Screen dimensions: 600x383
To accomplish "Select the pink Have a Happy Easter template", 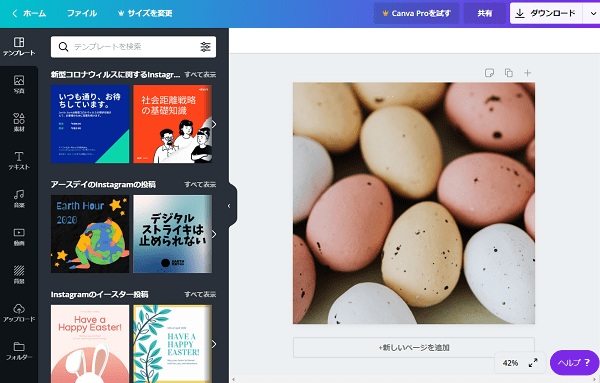I will click(x=90, y=344).
